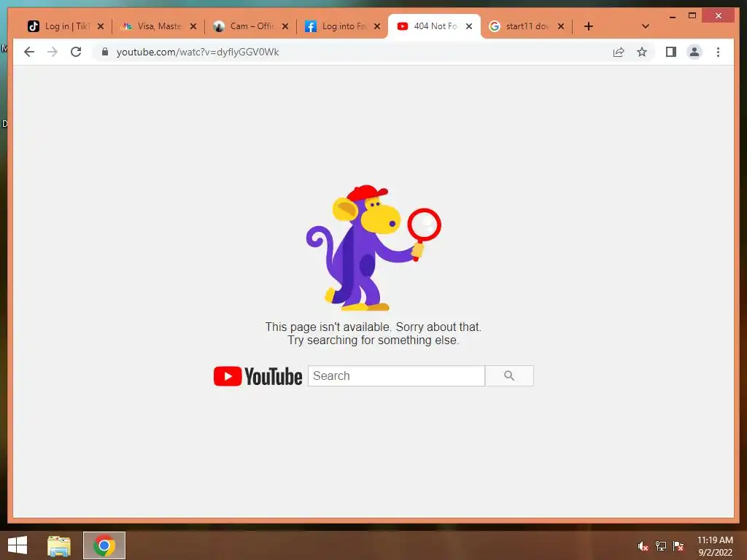Close the start11 Google tab

pyautogui.click(x=561, y=26)
